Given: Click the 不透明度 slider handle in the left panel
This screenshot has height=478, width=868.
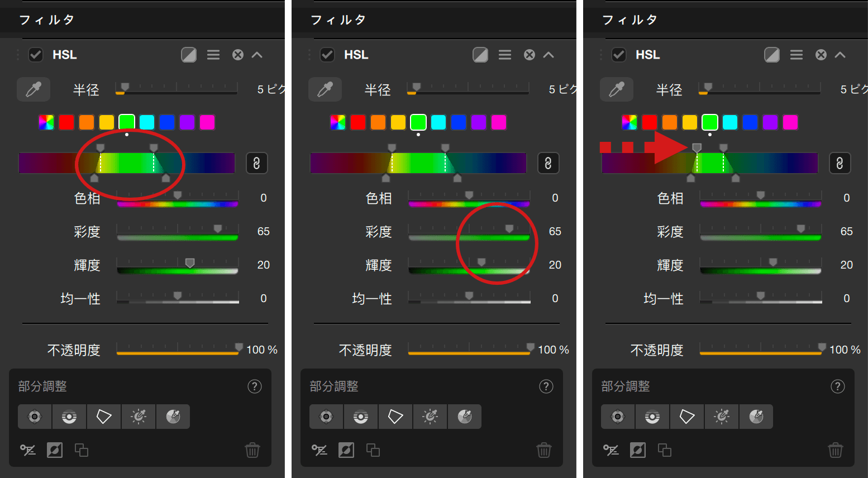Looking at the screenshot, I should 239,347.
